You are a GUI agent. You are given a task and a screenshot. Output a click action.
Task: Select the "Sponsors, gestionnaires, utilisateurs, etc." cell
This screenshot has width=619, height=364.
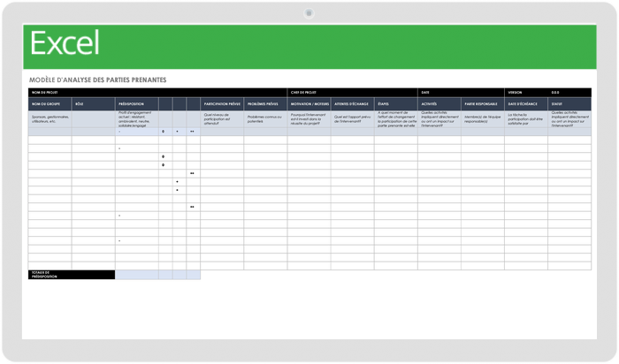[x=50, y=119]
